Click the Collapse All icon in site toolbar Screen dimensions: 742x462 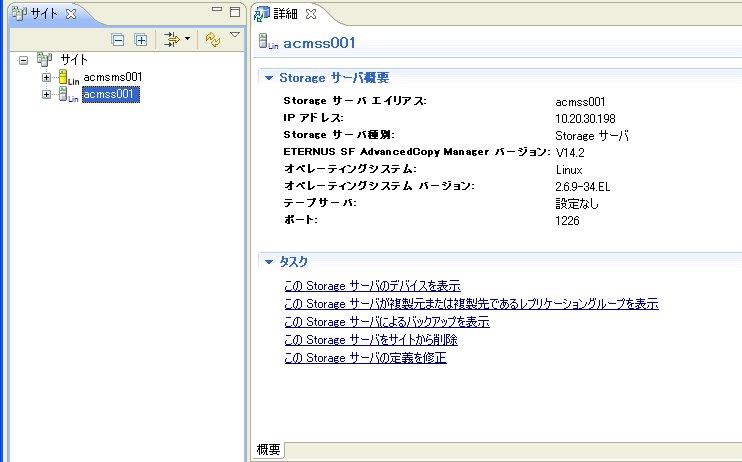pyautogui.click(x=117, y=40)
